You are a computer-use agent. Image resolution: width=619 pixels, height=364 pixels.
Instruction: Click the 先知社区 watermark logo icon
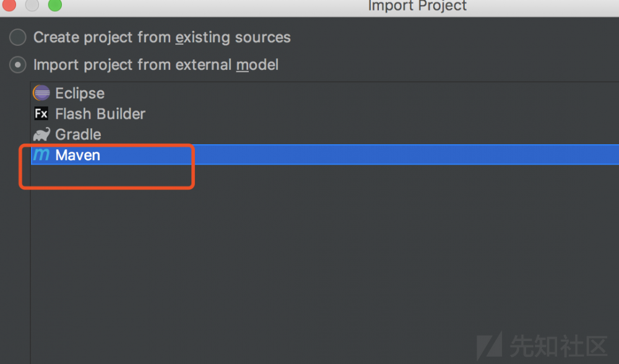coord(492,345)
